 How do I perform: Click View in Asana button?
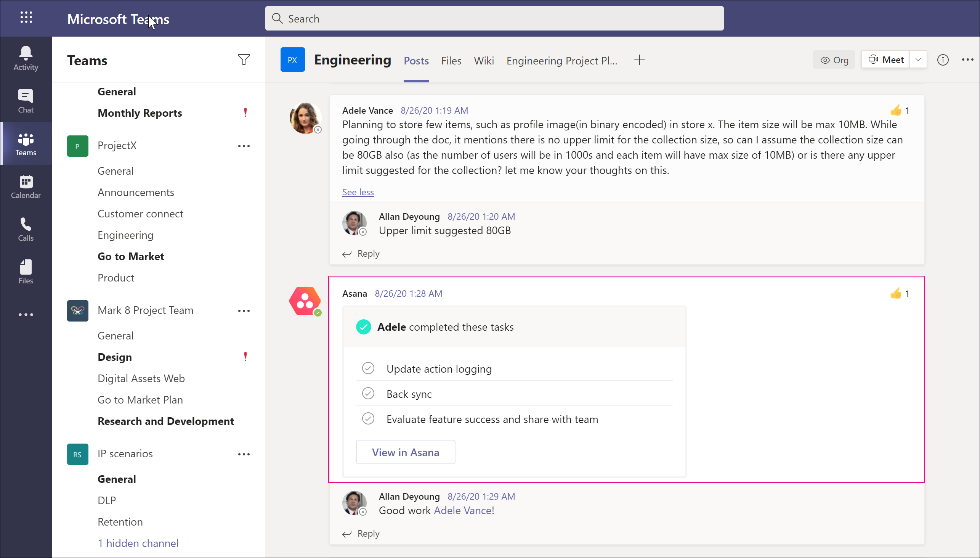(x=405, y=452)
